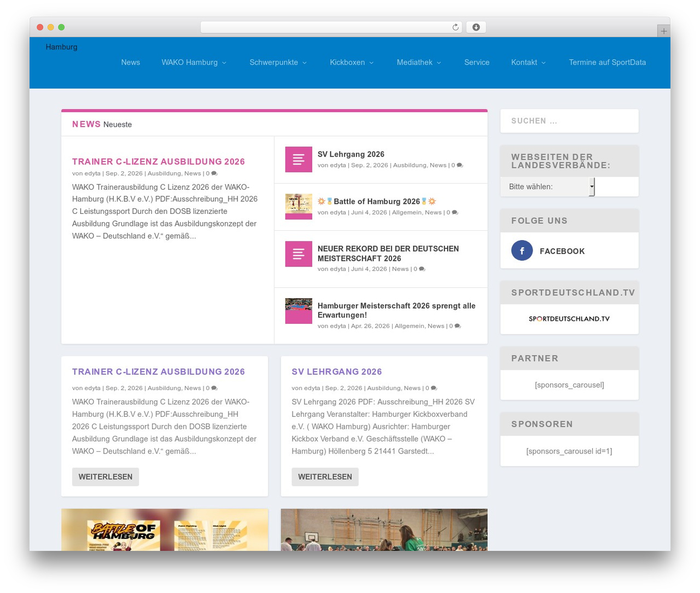The height and width of the screenshot is (593, 700).
Task: Click the browser reload icon
Action: [x=455, y=27]
